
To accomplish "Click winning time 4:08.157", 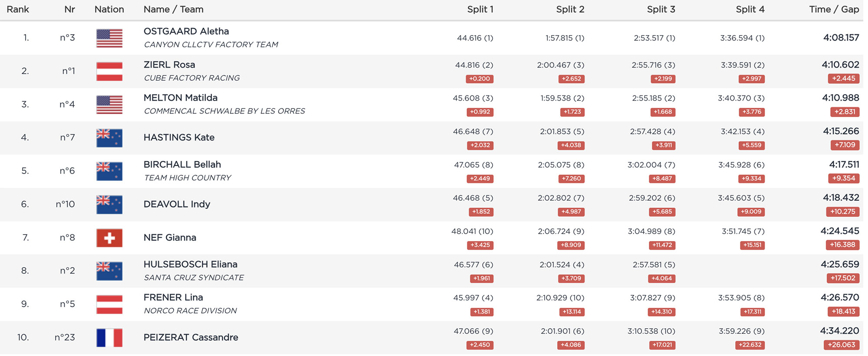I will pos(841,38).
